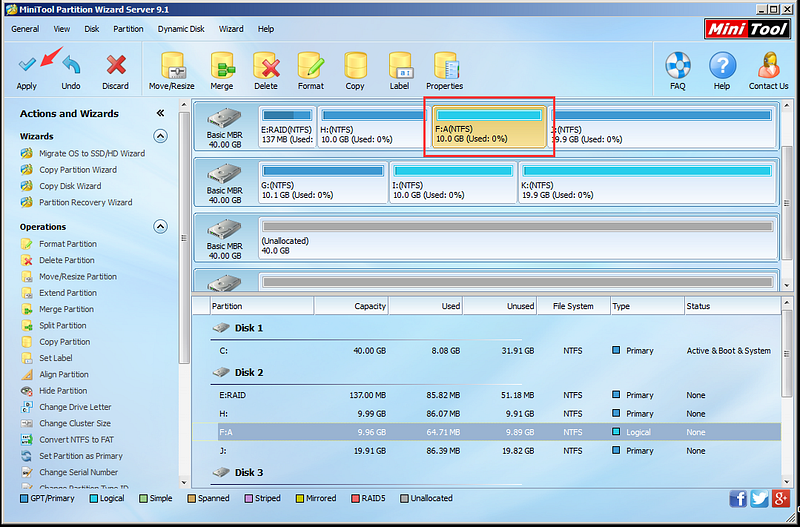Select Align Partition operation
Image resolution: width=800 pixels, height=527 pixels.
(55, 374)
